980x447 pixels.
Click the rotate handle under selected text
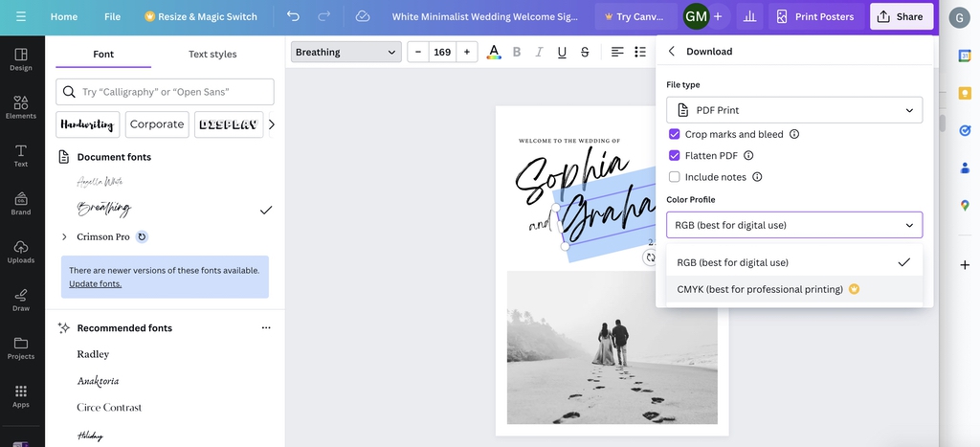[650, 257]
